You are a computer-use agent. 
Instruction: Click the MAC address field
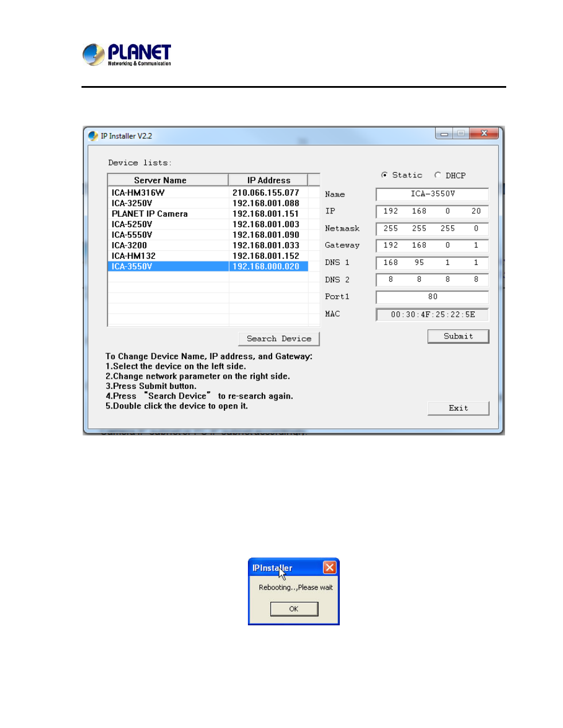pyautogui.click(x=432, y=315)
